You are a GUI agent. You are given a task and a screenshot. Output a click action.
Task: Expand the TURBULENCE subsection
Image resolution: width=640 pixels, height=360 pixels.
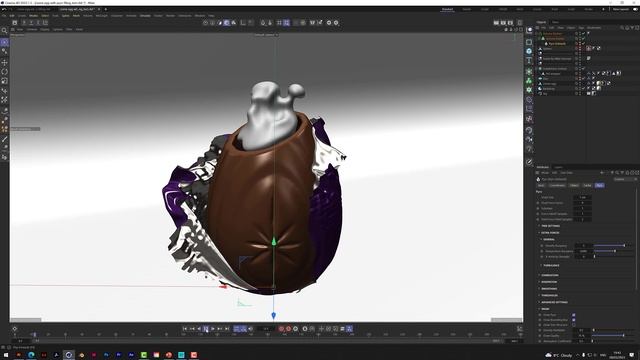click(x=551, y=265)
